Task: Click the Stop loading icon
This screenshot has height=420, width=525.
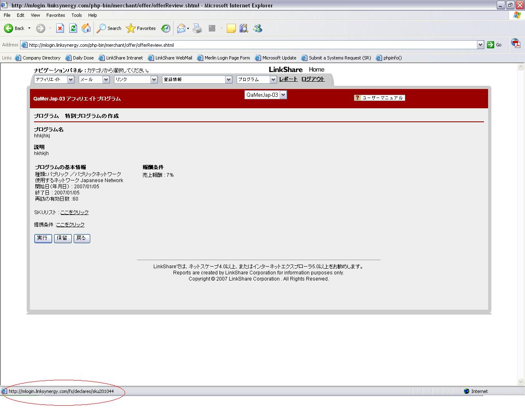Action: [60, 28]
